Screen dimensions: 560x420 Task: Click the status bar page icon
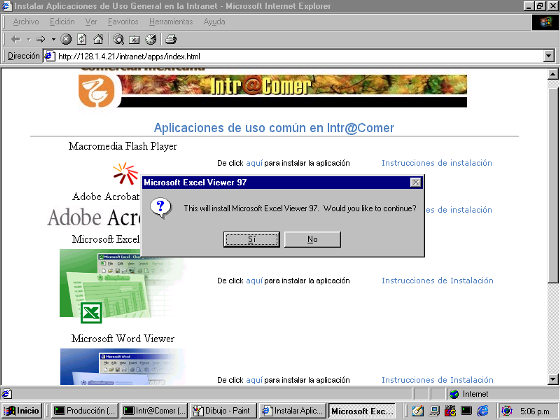click(x=6, y=394)
